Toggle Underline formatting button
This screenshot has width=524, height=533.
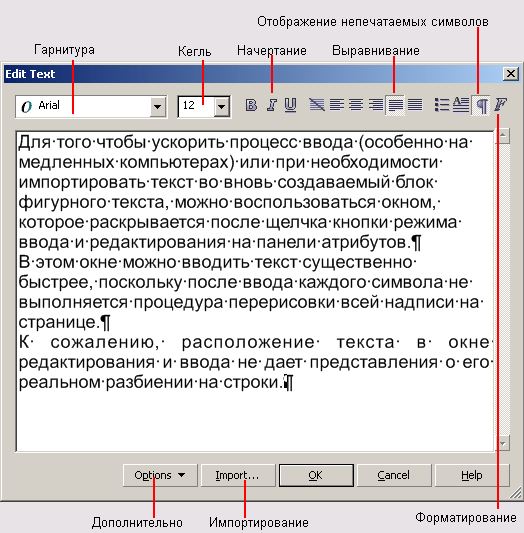[x=290, y=105]
